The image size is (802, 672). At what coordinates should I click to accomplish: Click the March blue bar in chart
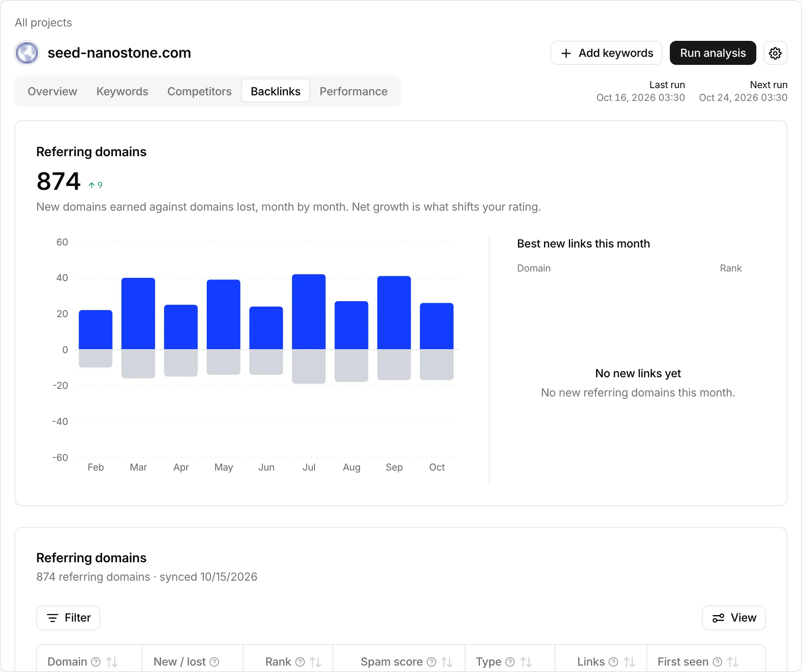(138, 314)
